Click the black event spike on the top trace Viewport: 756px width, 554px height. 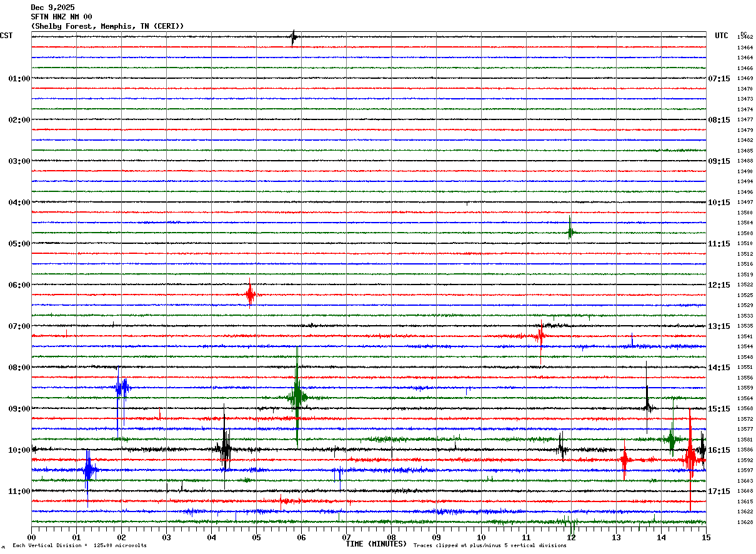pos(293,38)
